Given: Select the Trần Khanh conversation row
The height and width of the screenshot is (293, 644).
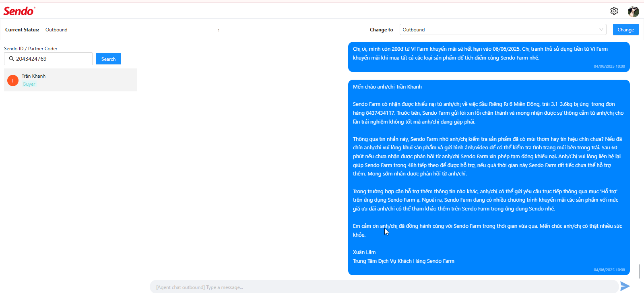Looking at the screenshot, I should click(70, 80).
